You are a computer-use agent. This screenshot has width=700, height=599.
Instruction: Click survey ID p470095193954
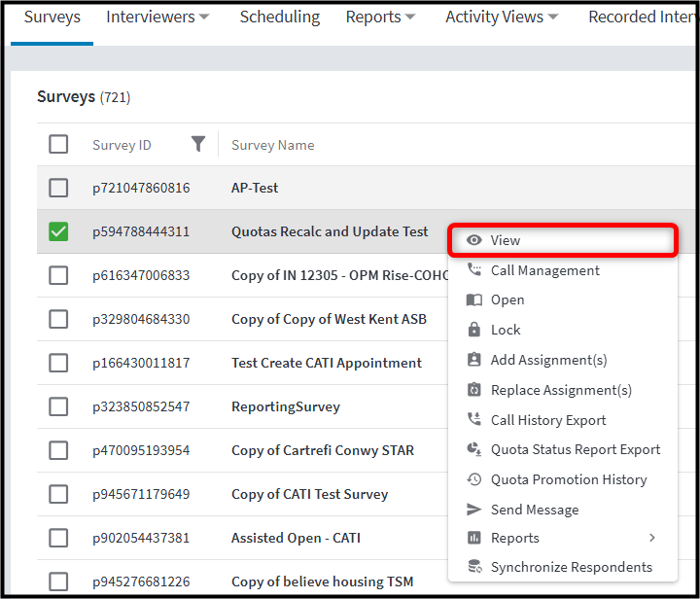(x=141, y=450)
